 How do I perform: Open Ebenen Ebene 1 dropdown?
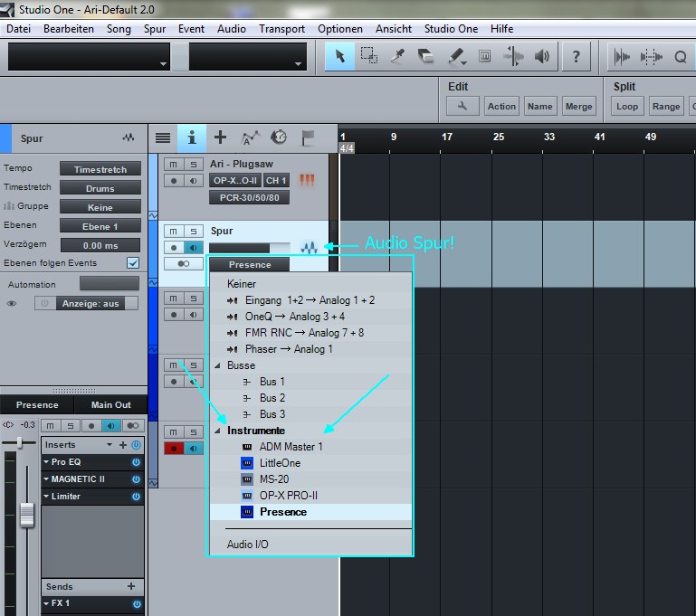point(100,227)
